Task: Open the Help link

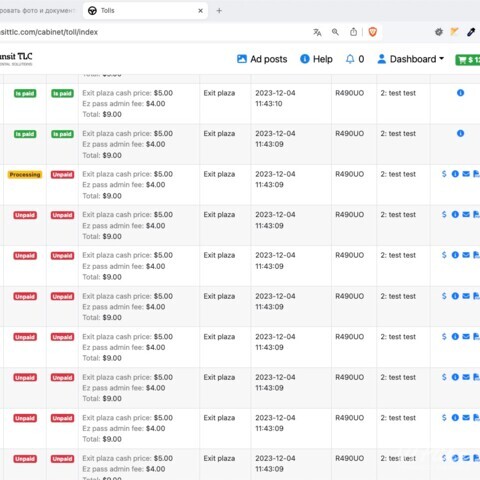Action: point(316,59)
